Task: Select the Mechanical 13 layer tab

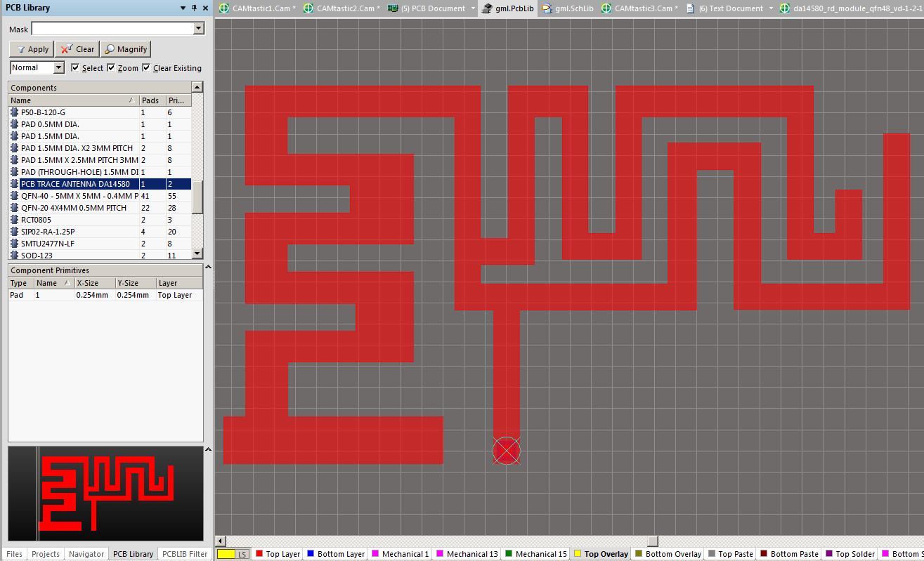Action: click(x=467, y=554)
